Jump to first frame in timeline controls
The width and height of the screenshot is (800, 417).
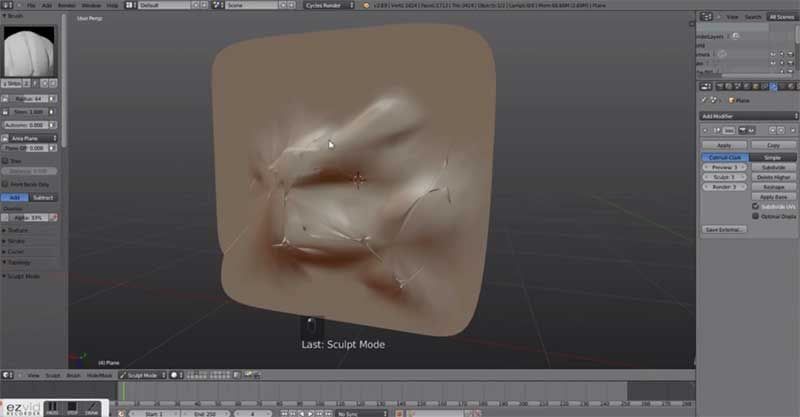click(284, 413)
